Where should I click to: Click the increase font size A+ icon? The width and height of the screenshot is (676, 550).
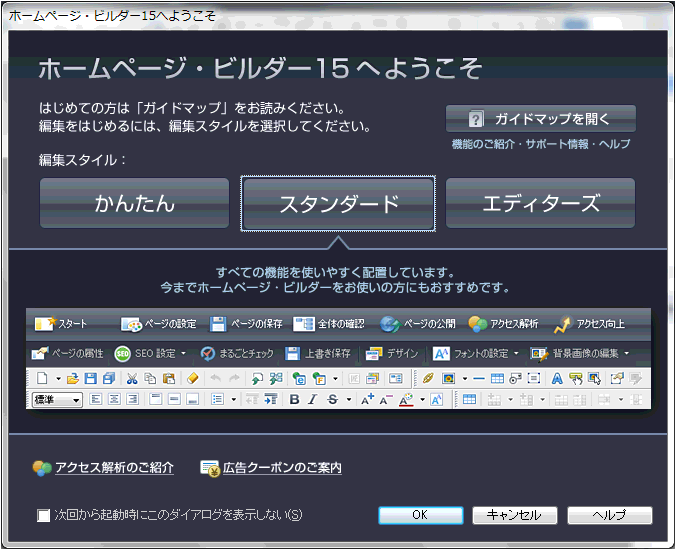pyautogui.click(x=367, y=400)
